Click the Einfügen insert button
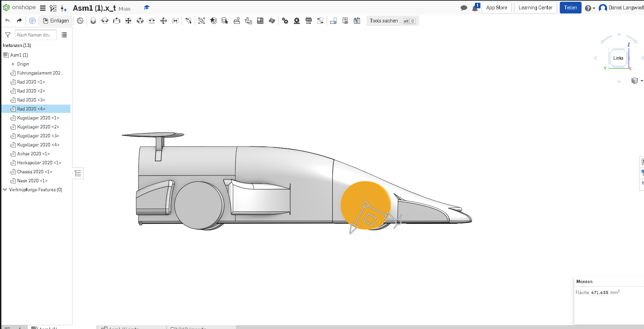This screenshot has width=644, height=329. 56,21
